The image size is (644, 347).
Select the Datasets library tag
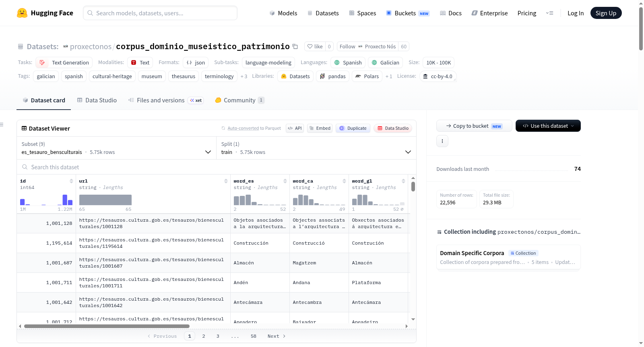(295, 76)
